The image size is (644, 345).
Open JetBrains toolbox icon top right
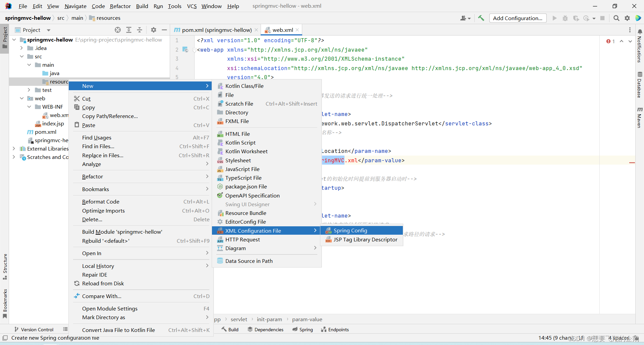pyautogui.click(x=638, y=18)
